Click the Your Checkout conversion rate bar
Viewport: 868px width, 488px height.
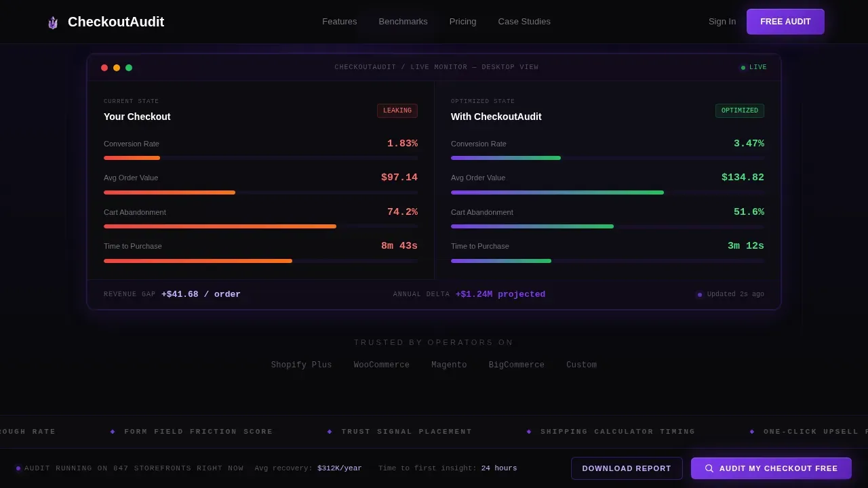(260, 158)
